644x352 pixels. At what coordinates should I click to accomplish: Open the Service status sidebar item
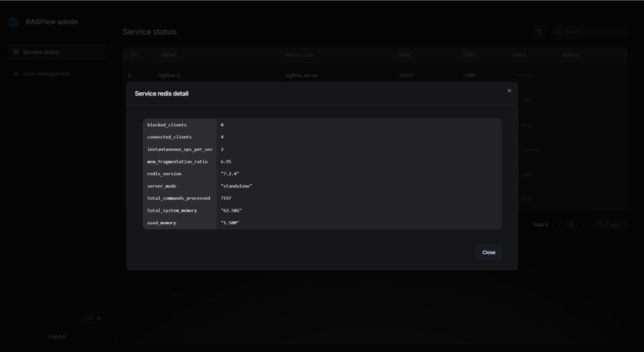(57, 52)
